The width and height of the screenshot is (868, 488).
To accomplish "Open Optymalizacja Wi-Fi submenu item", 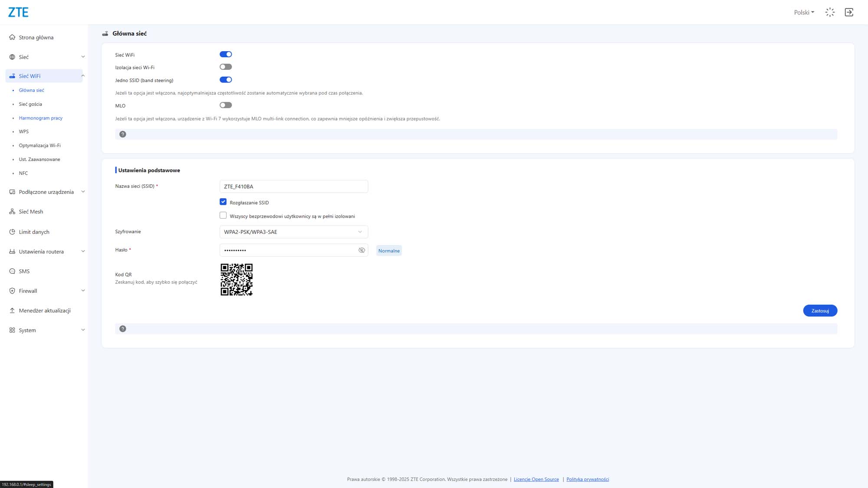I will (39, 145).
